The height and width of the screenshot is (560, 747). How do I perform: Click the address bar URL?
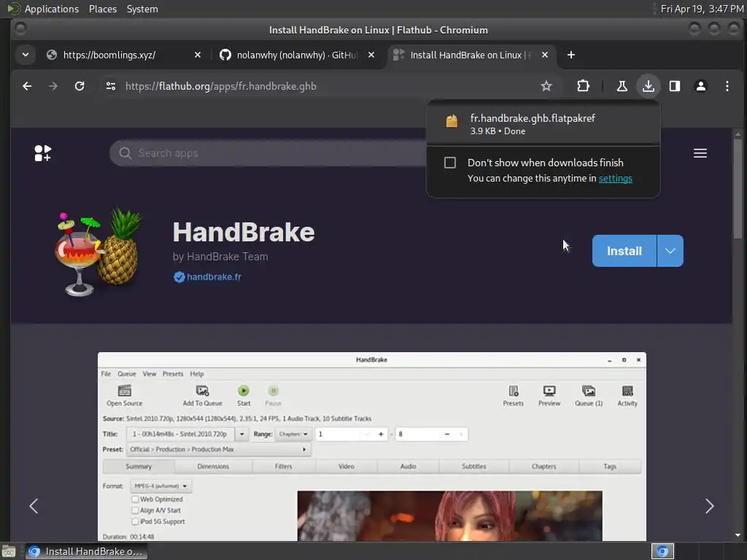[220, 86]
